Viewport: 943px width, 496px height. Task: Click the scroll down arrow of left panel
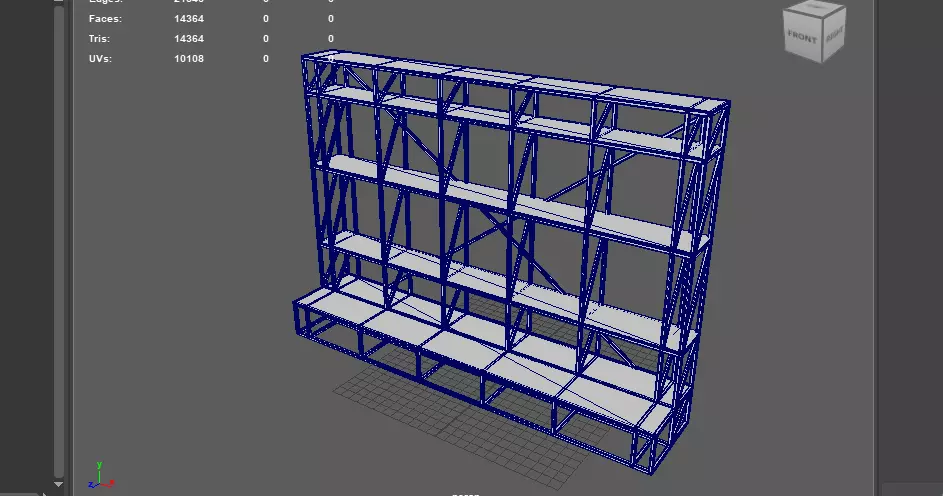click(x=58, y=484)
